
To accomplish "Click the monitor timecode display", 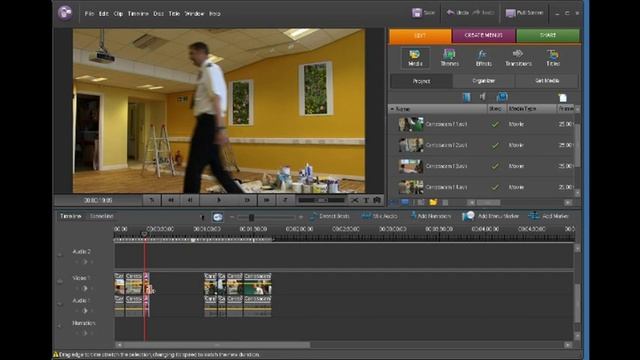I will point(98,200).
